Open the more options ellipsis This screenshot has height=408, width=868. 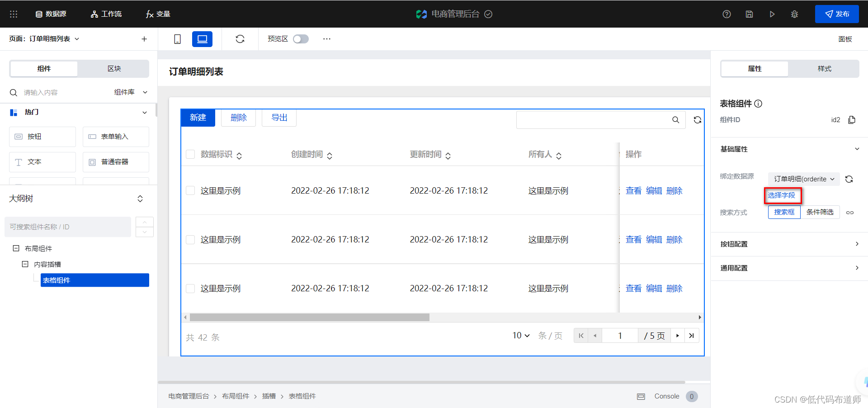pos(327,39)
